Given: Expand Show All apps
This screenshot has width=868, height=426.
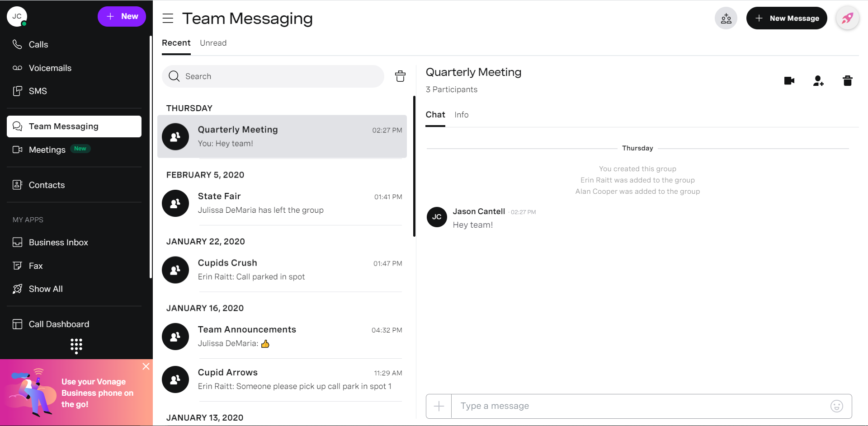Looking at the screenshot, I should [x=45, y=289].
